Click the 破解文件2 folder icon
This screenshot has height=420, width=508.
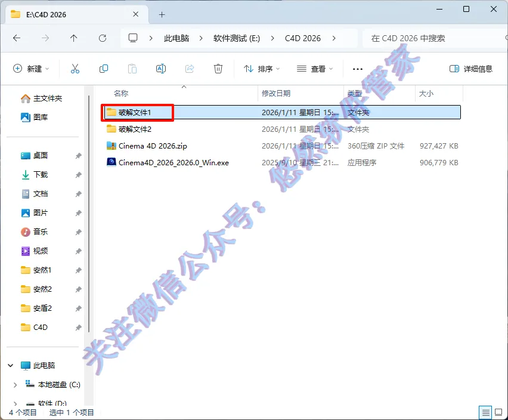(x=111, y=129)
